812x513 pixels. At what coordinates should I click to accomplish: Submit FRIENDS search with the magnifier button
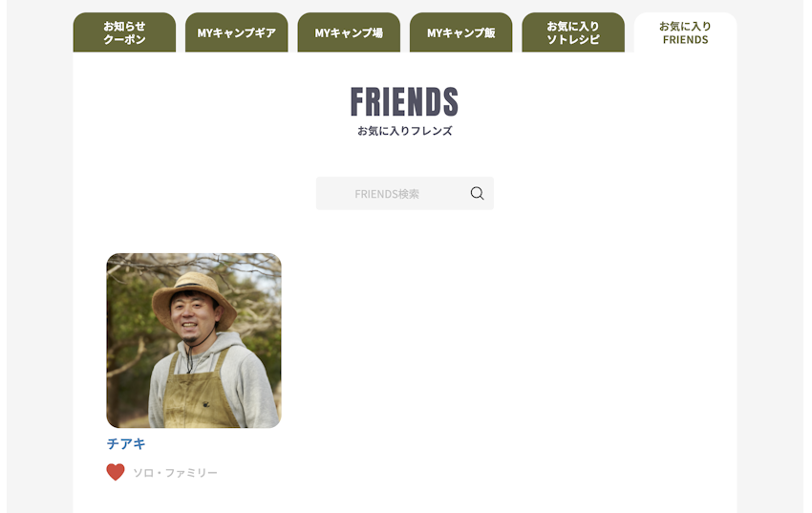(x=477, y=194)
